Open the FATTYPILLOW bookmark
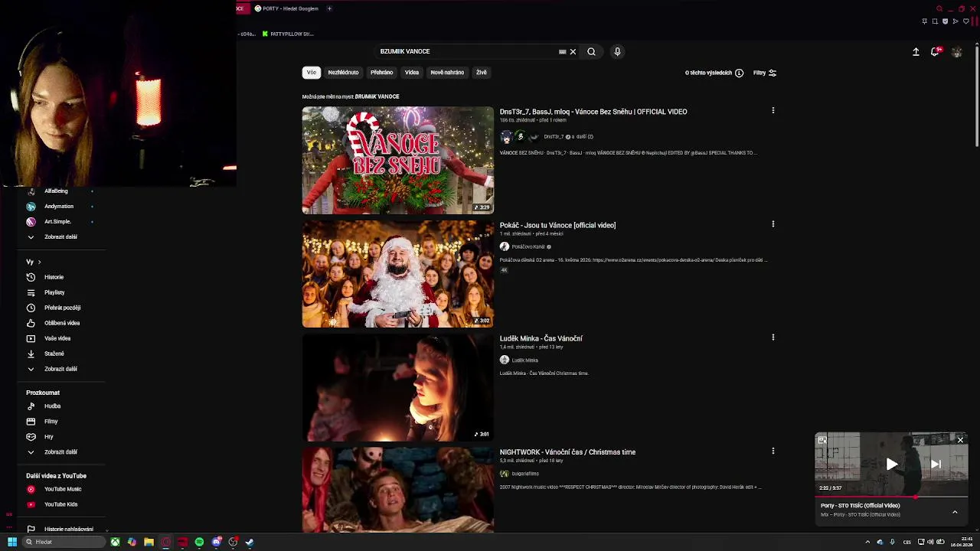The height and width of the screenshot is (551, 980). click(x=288, y=34)
